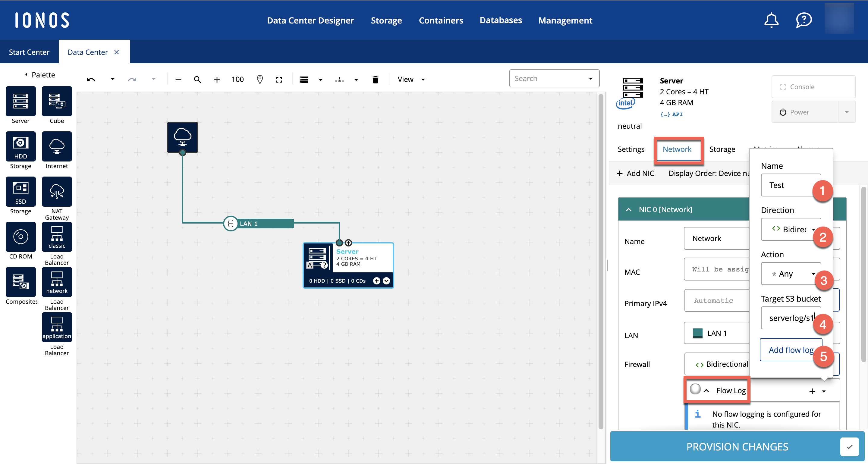Open notifications bell icon
This screenshot has height=464, width=868.
tap(771, 20)
